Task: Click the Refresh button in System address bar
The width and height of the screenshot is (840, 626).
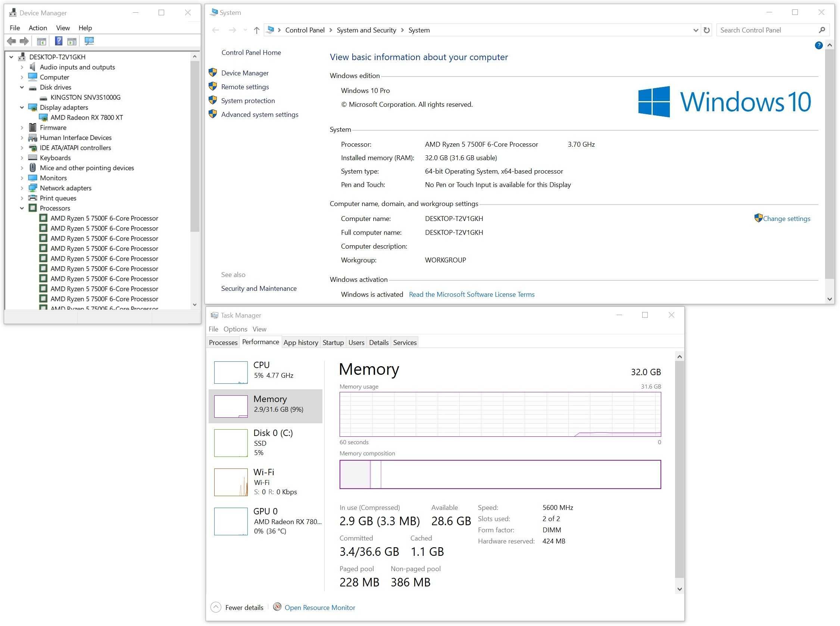Action: point(707,30)
